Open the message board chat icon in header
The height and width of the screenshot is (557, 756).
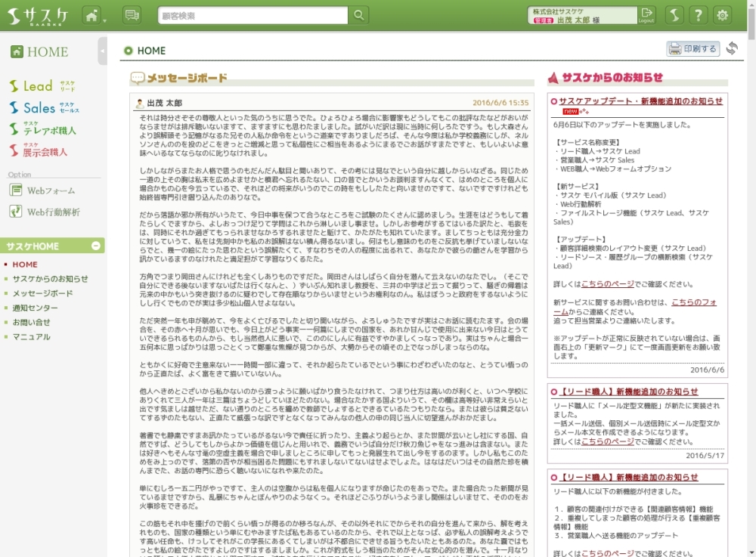(131, 15)
